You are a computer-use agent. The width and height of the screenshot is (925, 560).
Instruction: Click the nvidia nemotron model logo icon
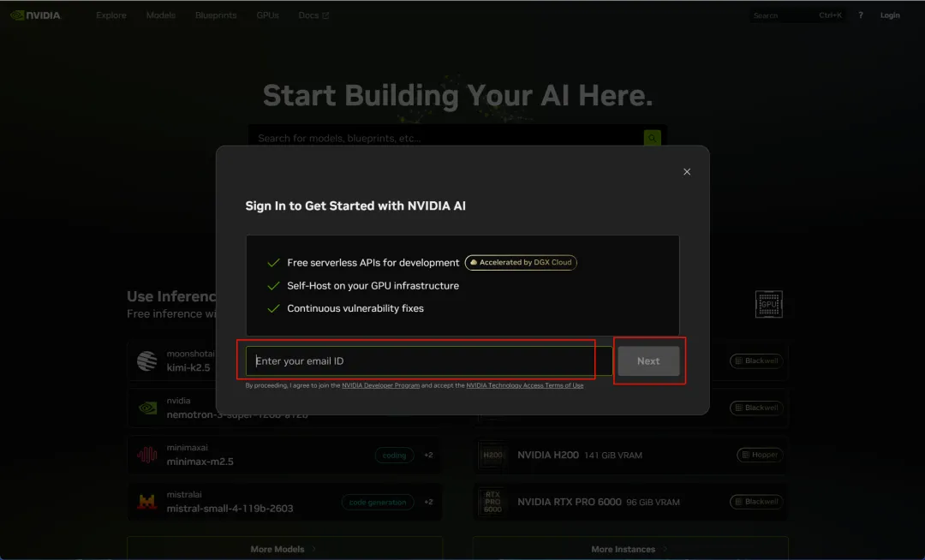point(147,408)
